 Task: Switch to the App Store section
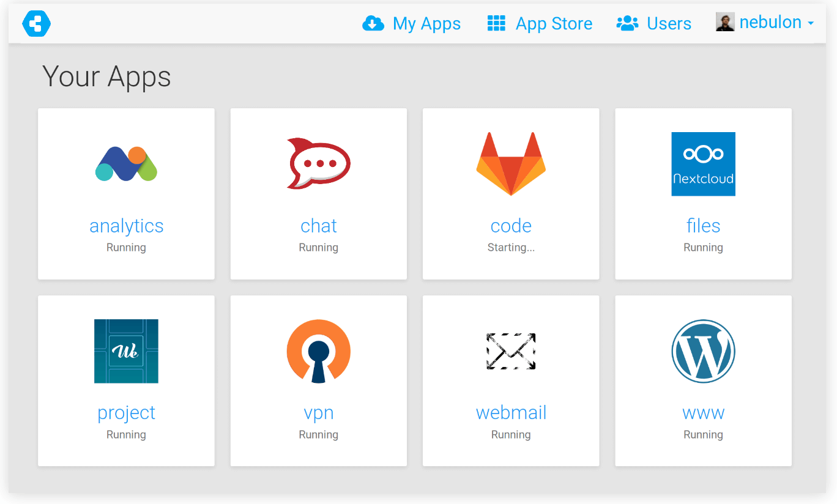(554, 23)
